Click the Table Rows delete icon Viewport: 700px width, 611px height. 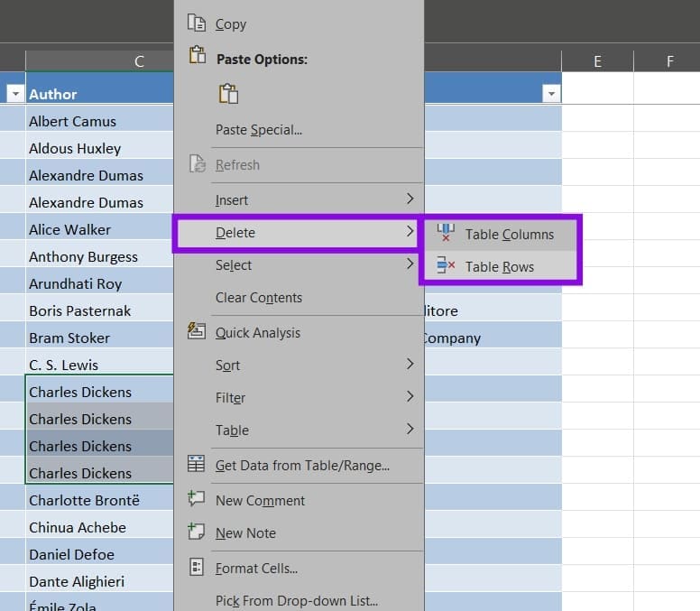click(x=446, y=265)
